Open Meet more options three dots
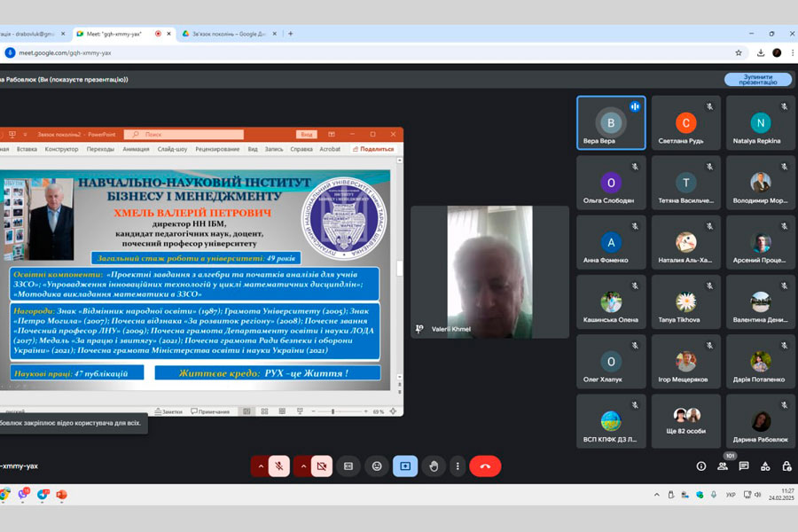 pos(458,465)
